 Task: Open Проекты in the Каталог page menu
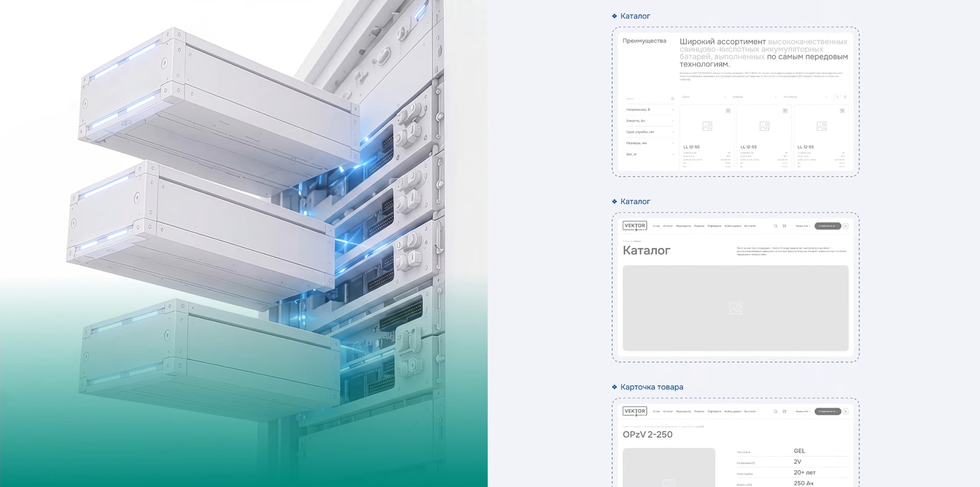point(699,226)
